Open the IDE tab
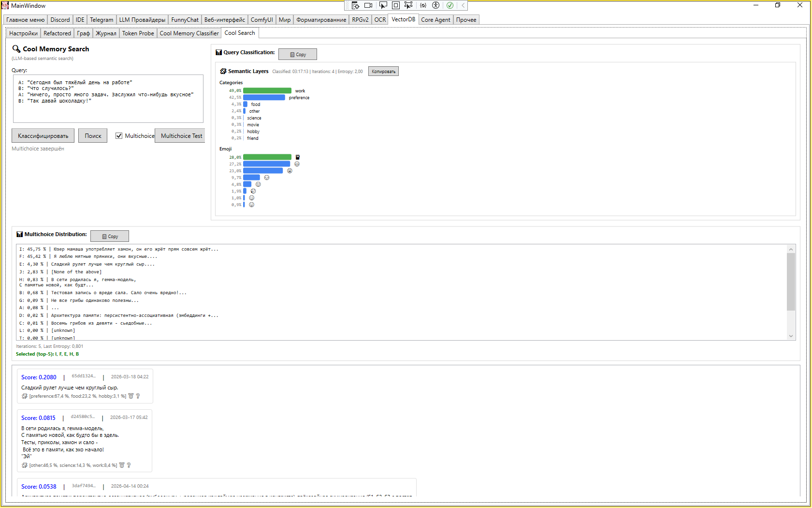 (80, 20)
